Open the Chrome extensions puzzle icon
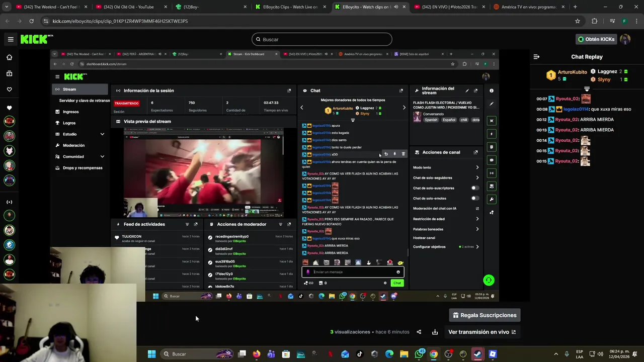The width and height of the screenshot is (644, 362). coord(594,21)
